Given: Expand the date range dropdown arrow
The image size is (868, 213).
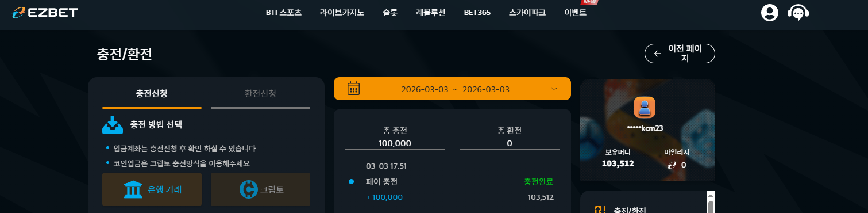Looking at the screenshot, I should click(554, 89).
